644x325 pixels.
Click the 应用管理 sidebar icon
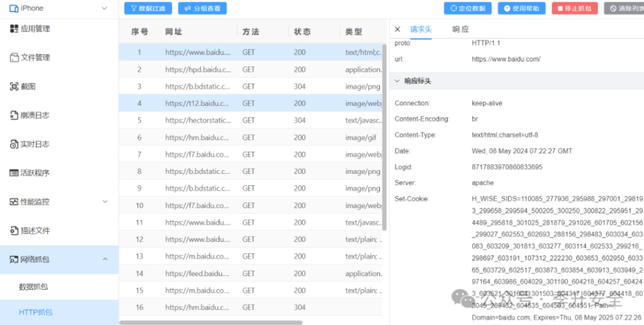click(x=14, y=28)
